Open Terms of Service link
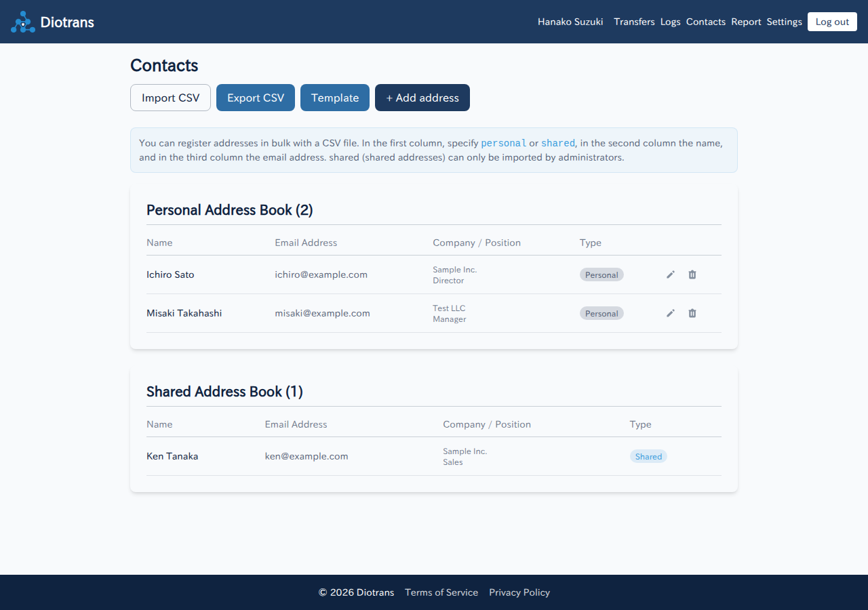 441,592
